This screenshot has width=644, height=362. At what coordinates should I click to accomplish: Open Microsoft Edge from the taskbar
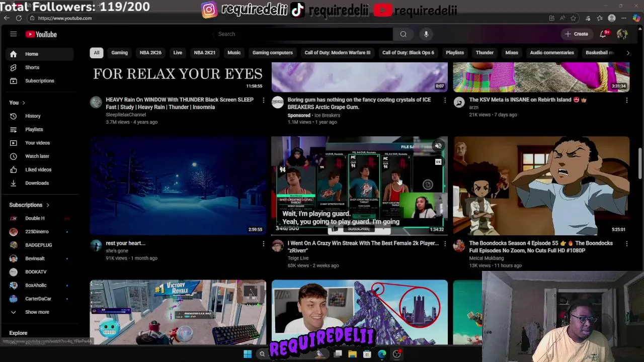382,354
